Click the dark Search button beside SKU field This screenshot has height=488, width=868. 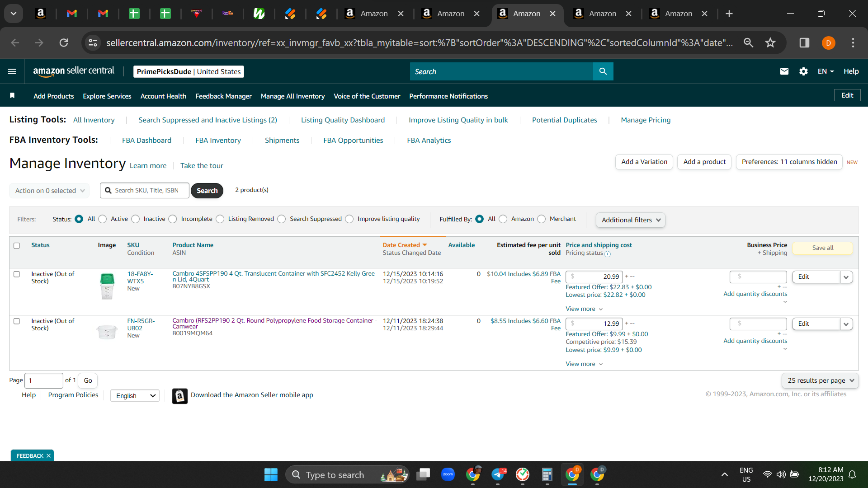[207, 191]
